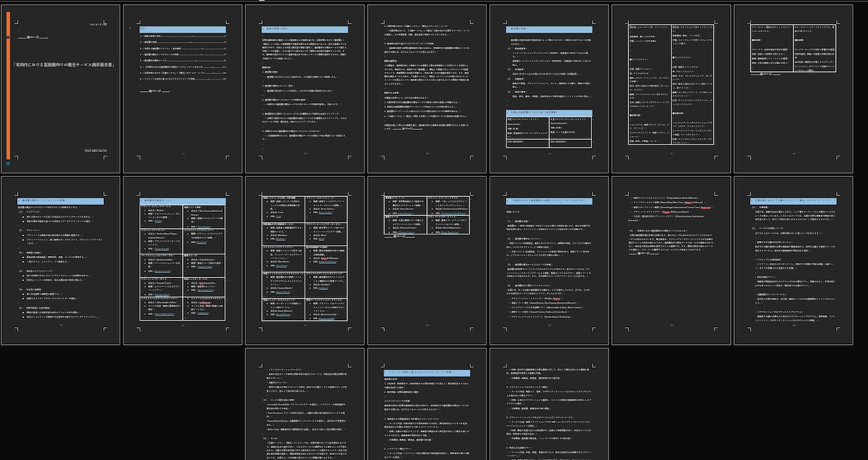Select the sixth page in the second row

tap(672, 260)
